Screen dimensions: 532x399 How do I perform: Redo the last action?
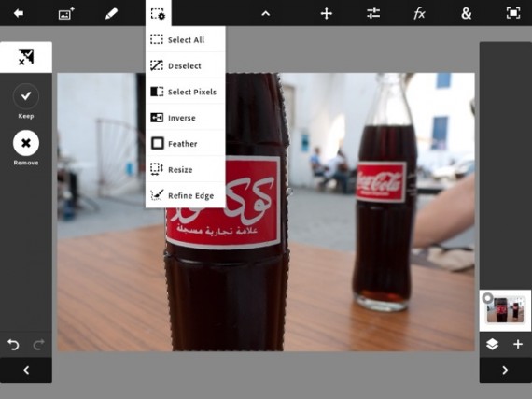(38, 345)
